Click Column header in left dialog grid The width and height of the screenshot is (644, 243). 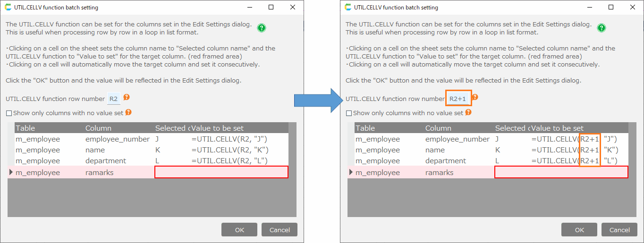[x=119, y=128]
